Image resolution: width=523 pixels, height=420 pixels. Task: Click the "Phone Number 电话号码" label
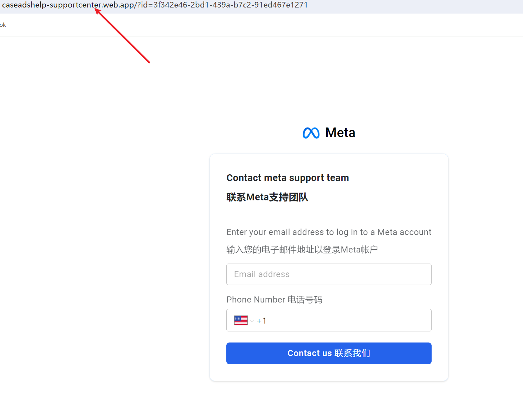(274, 300)
